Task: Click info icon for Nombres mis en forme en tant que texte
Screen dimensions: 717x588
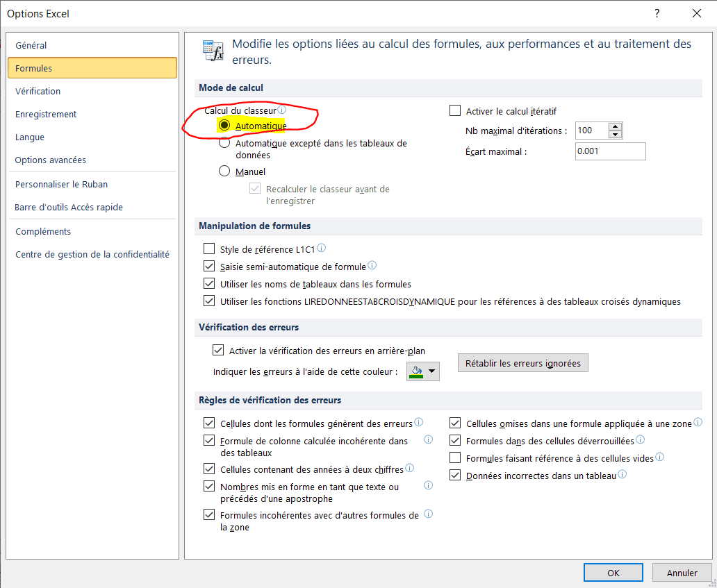Action: point(429,485)
